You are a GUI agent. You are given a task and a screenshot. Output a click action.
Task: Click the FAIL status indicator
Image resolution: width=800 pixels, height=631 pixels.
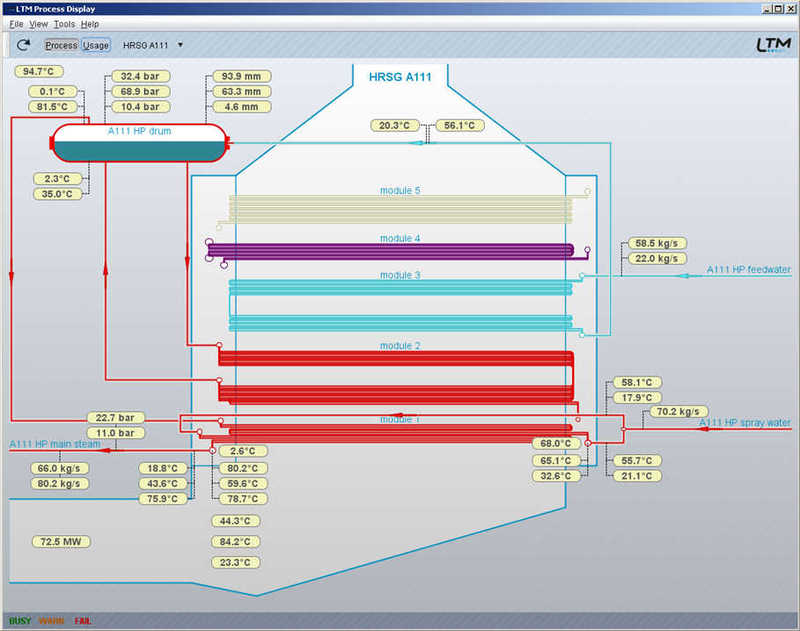[x=82, y=621]
